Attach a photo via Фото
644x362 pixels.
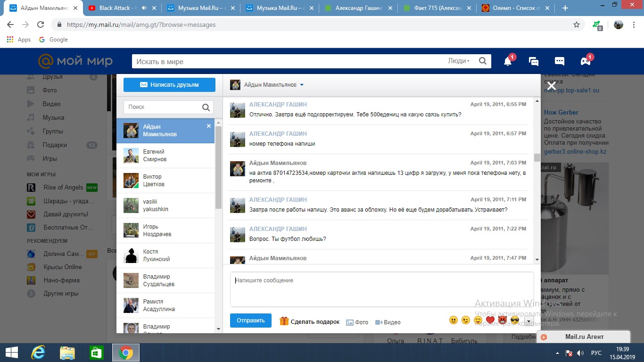coord(357,322)
